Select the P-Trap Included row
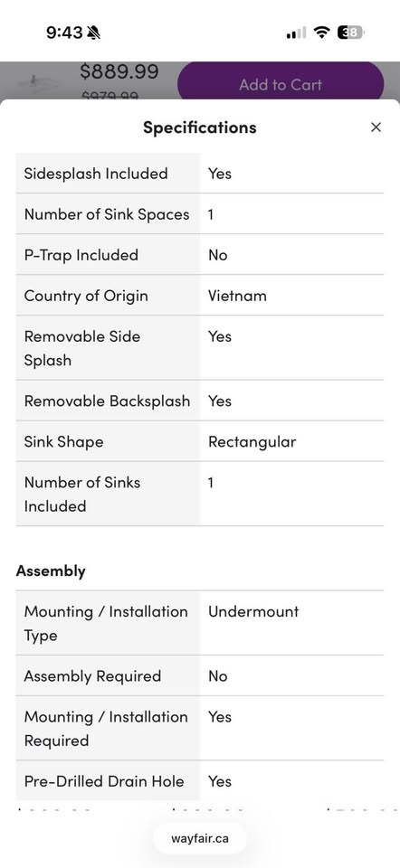 [199, 255]
